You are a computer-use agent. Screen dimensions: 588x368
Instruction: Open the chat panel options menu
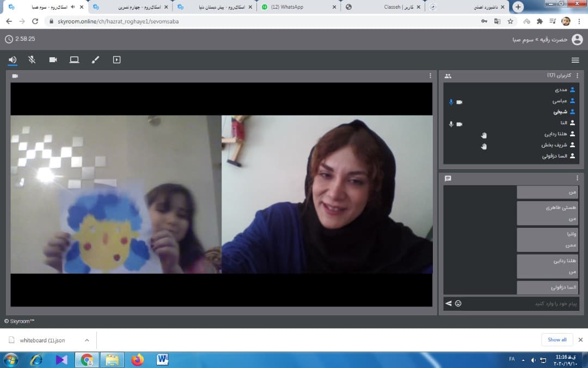[x=577, y=178]
